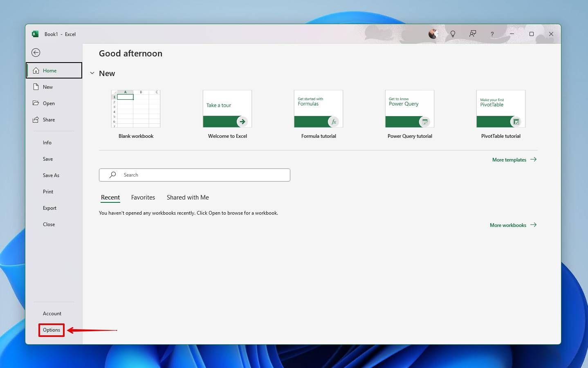Click the New document icon in sidebar
Viewport: 588px width, 368px height.
coord(36,87)
